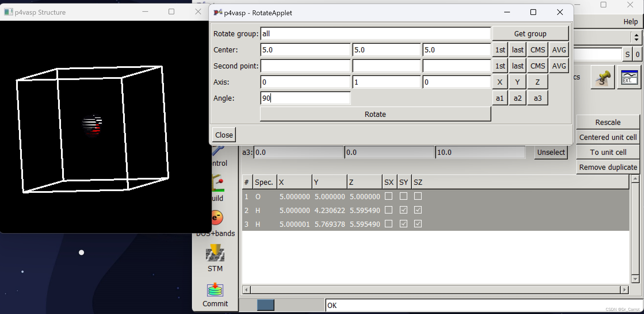Screen dimensions: 644x314
Task: Open the DOS+bands electron icon
Action: point(217,218)
